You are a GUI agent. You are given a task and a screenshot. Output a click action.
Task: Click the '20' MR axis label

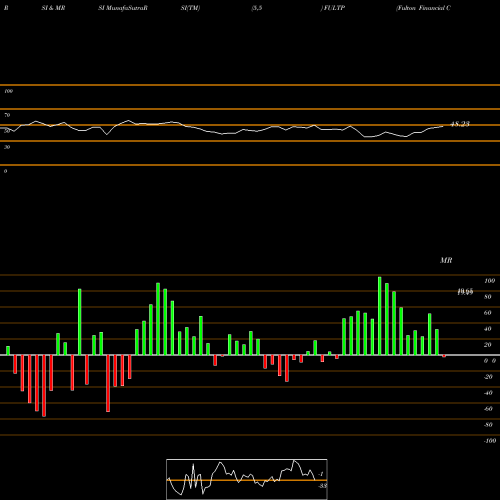click(488, 345)
